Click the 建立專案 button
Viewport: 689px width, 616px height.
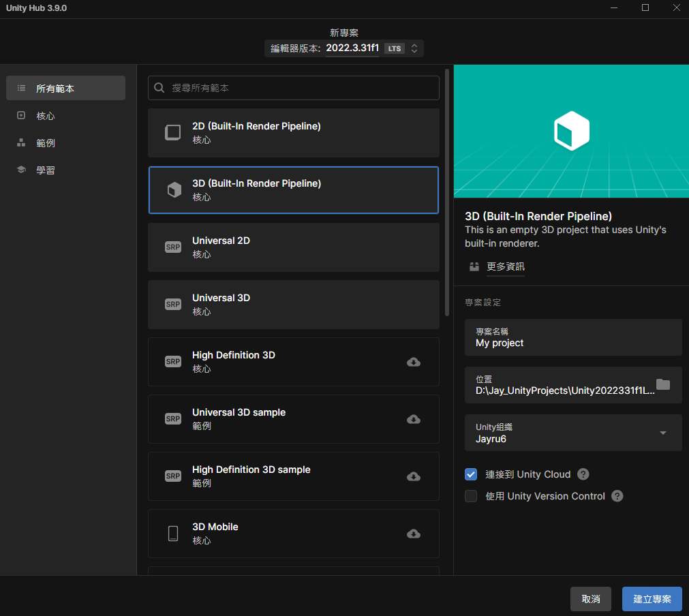(x=652, y=599)
